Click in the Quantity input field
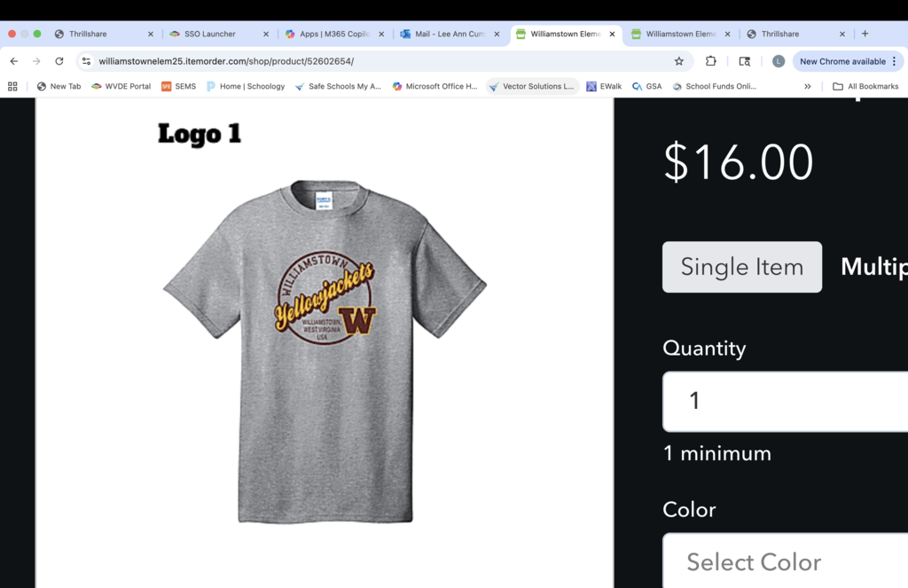The height and width of the screenshot is (588, 908). [785, 401]
